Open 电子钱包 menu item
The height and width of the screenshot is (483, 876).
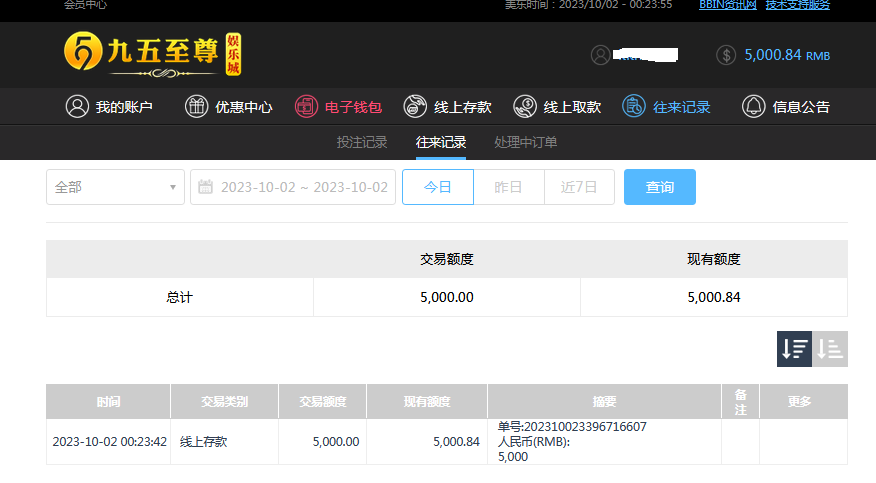click(x=354, y=107)
